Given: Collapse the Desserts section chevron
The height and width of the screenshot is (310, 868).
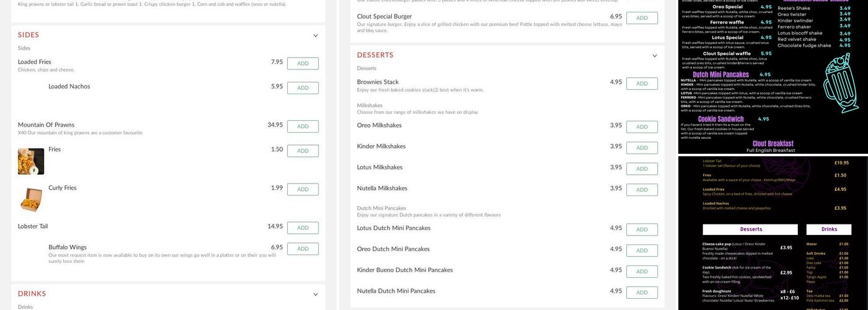Looking at the screenshot, I should [654, 56].
